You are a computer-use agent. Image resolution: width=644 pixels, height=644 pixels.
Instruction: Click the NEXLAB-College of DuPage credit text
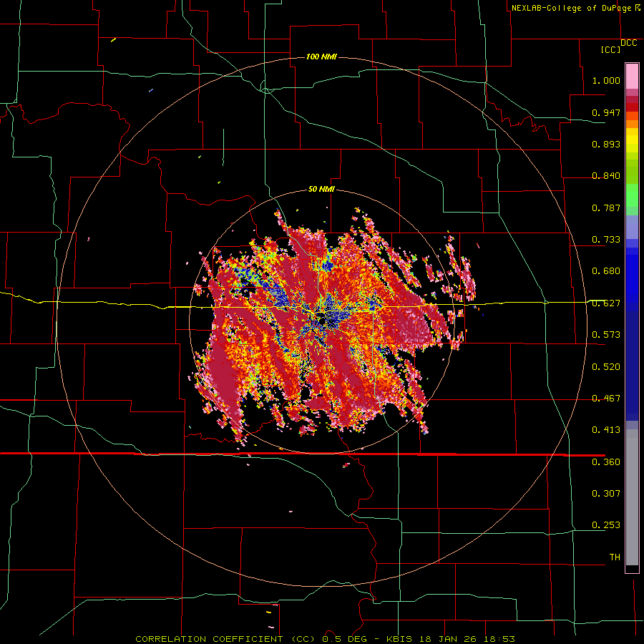pos(571,8)
